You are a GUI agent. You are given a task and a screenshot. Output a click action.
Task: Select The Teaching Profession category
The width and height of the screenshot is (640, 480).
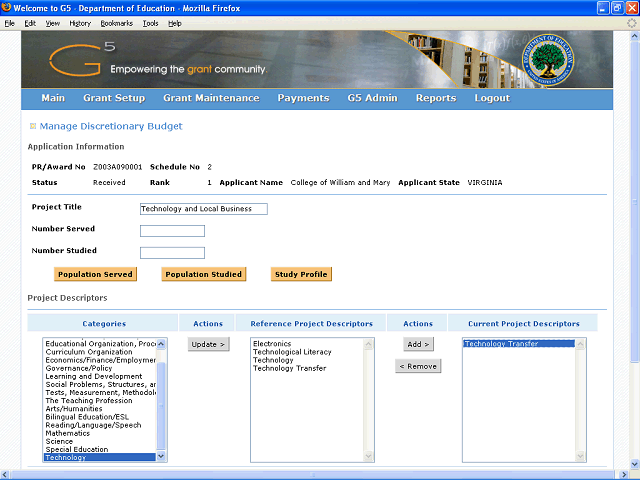(100, 400)
